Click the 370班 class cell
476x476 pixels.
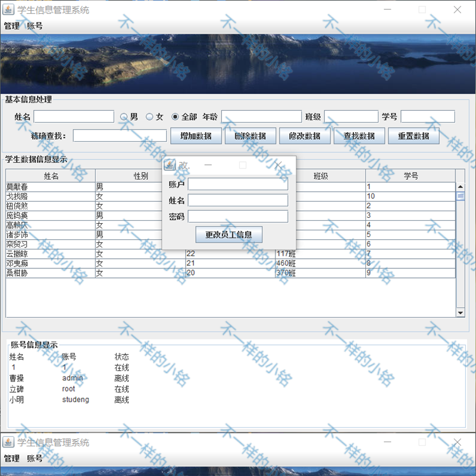tap(320, 273)
